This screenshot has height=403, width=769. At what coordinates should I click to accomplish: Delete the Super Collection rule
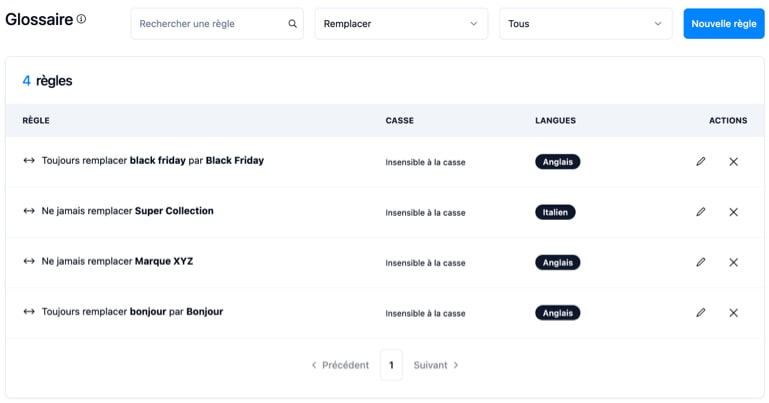click(733, 212)
